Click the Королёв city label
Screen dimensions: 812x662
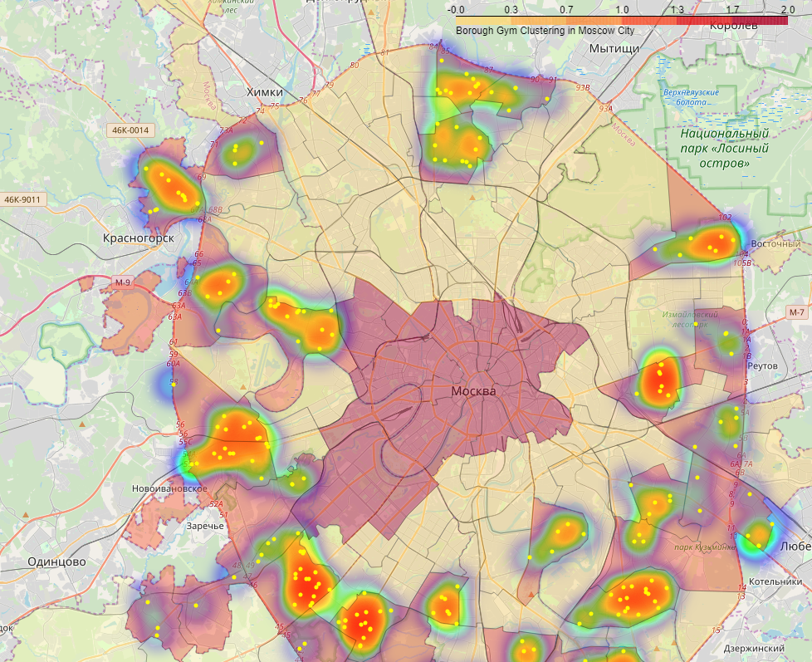coord(733,25)
